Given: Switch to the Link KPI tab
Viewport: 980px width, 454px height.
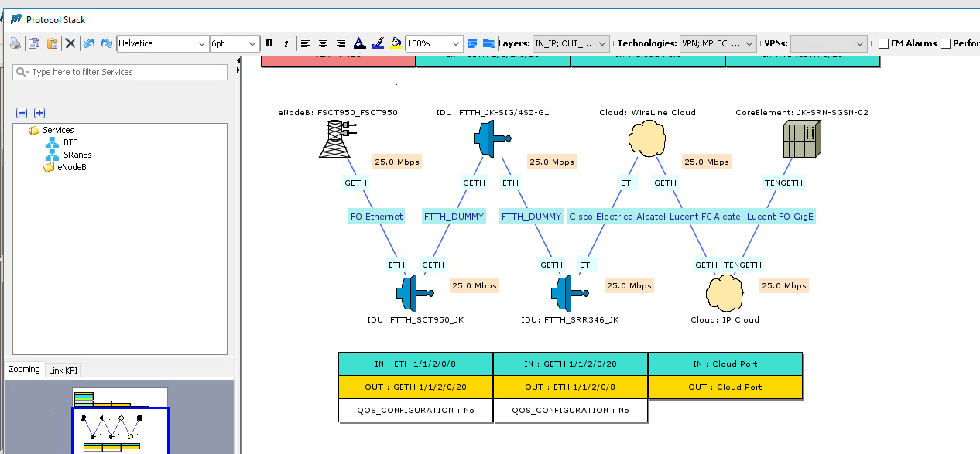Looking at the screenshot, I should [63, 370].
